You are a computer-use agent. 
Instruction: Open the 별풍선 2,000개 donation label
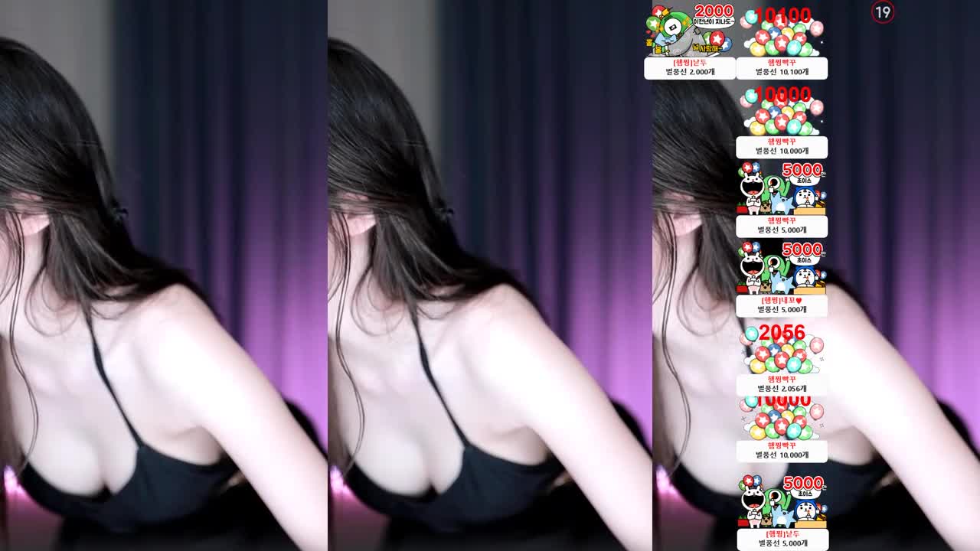click(x=689, y=68)
